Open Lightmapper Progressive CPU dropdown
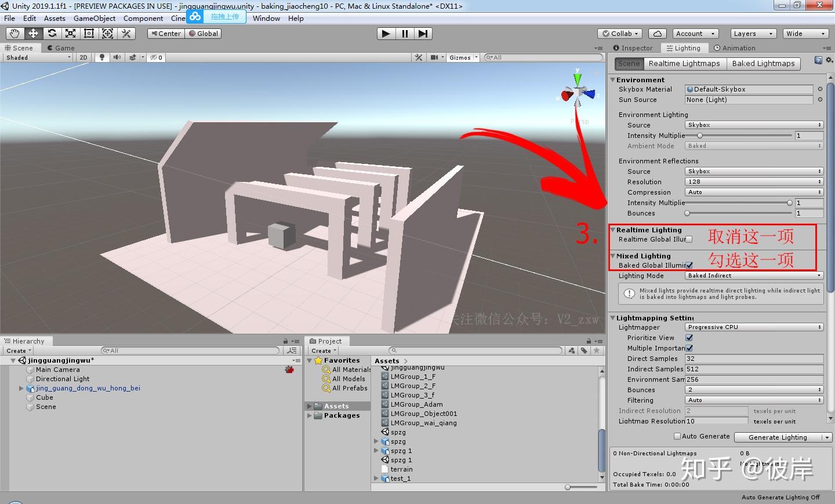Screen dimensions: 835x504 point(754,327)
